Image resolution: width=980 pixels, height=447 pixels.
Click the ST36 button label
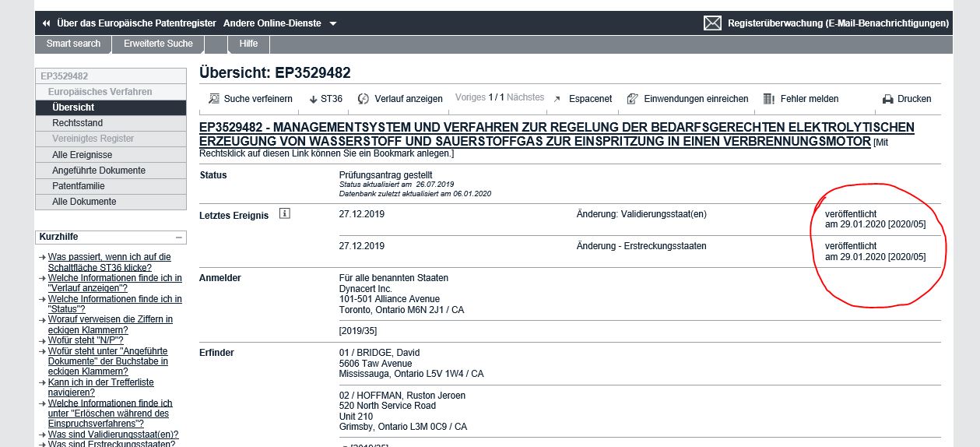(332, 99)
